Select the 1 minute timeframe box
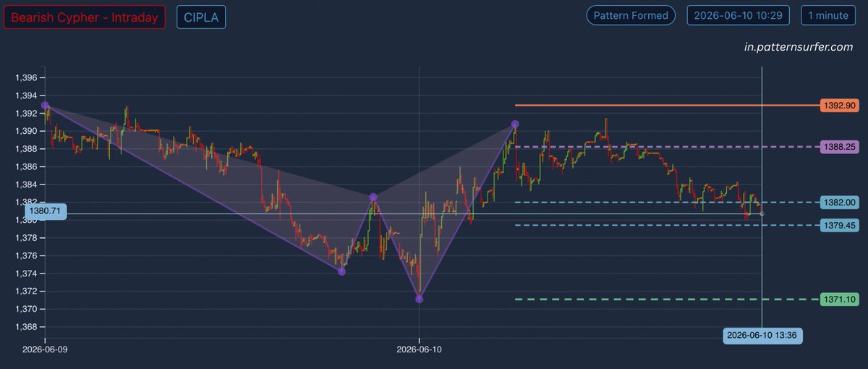Image resolution: width=868 pixels, height=369 pixels. point(828,15)
